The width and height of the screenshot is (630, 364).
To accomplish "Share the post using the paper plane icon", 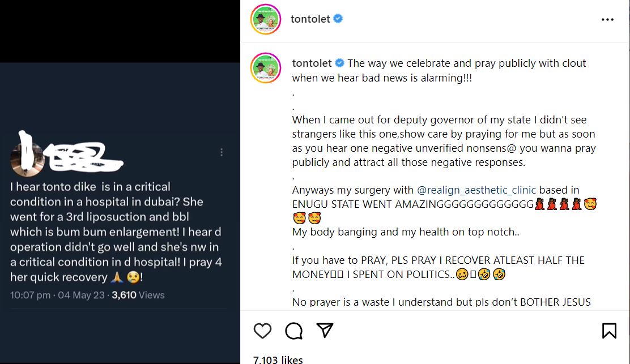I will pos(324,330).
